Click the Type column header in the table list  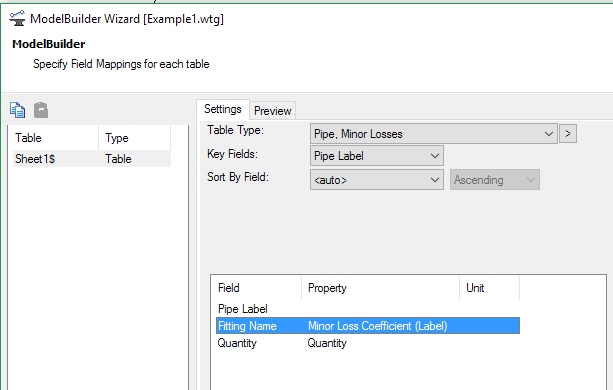click(134, 138)
